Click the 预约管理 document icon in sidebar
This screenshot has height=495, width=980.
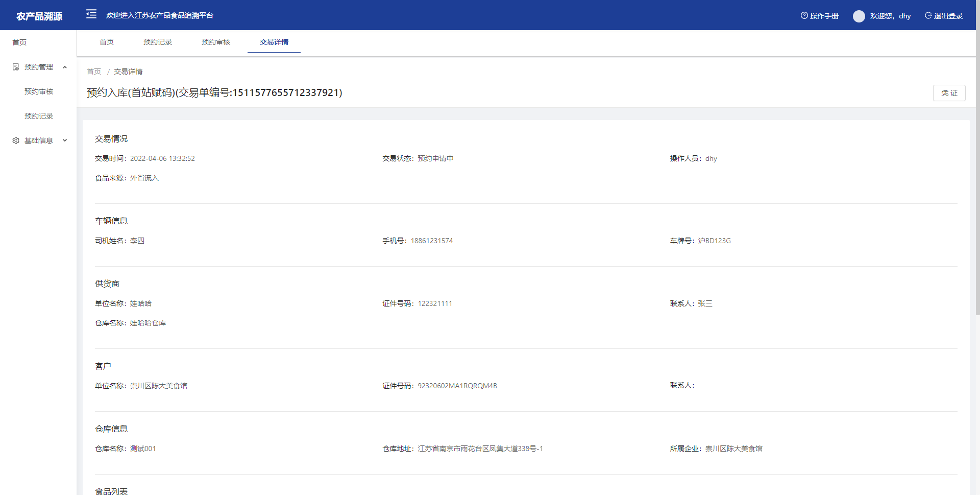tap(16, 67)
